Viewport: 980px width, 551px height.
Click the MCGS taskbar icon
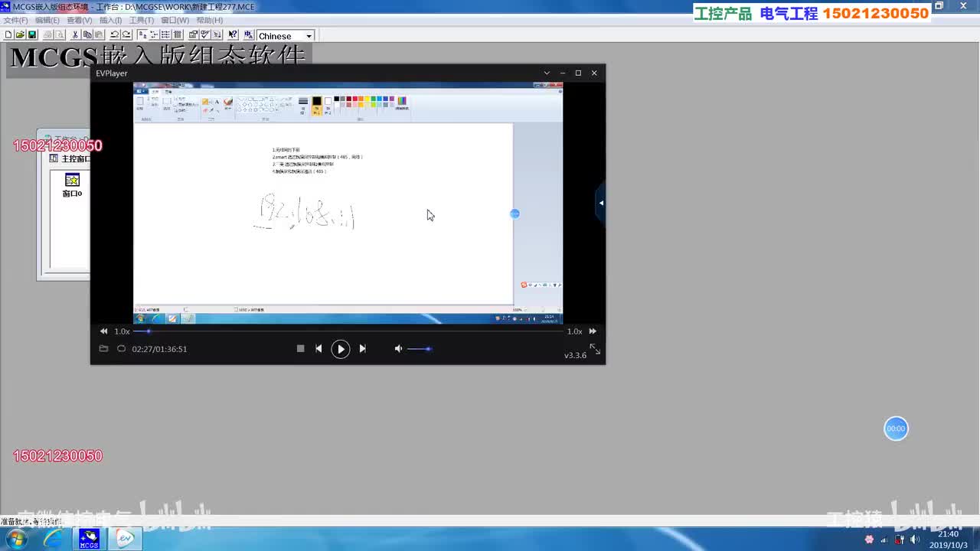click(x=89, y=540)
